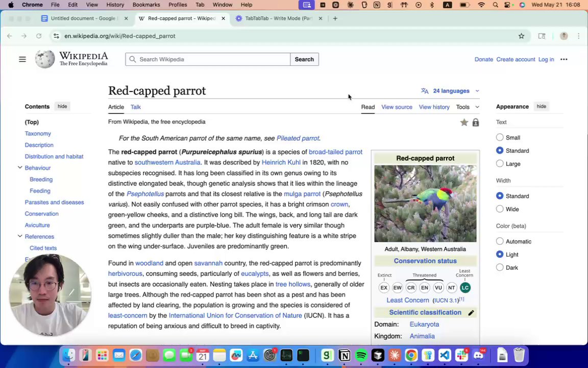The height and width of the screenshot is (368, 588).
Task: Expand the 24 languages dropdown
Action: point(450,91)
